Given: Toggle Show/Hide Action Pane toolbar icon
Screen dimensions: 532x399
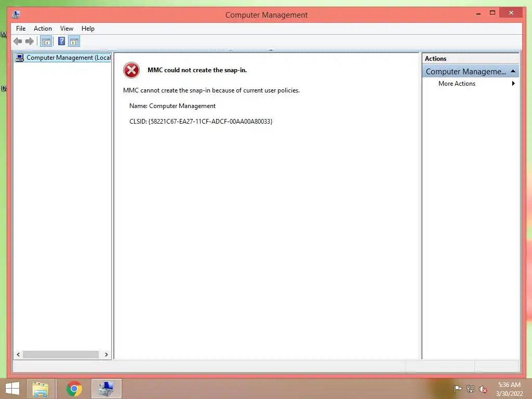Looking at the screenshot, I should point(74,42).
